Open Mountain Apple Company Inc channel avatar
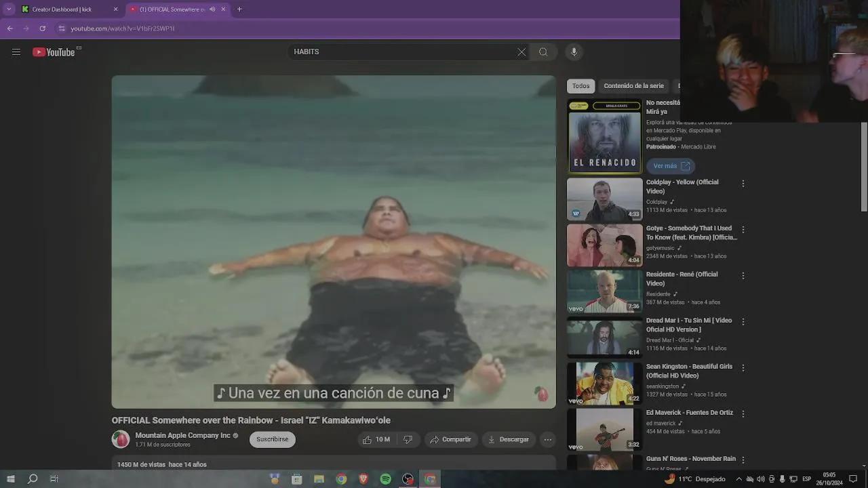The width and height of the screenshot is (868, 488). [121, 439]
